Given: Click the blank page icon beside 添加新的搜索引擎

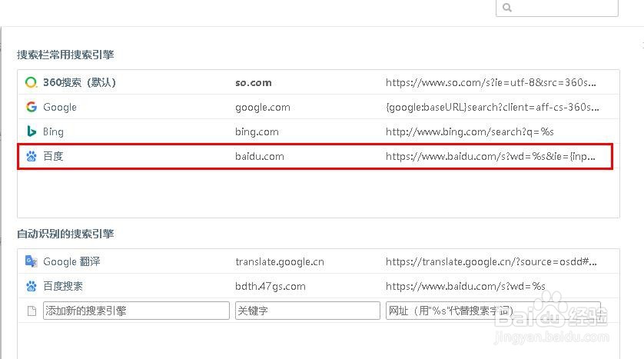Looking at the screenshot, I should pyautogui.click(x=32, y=311).
